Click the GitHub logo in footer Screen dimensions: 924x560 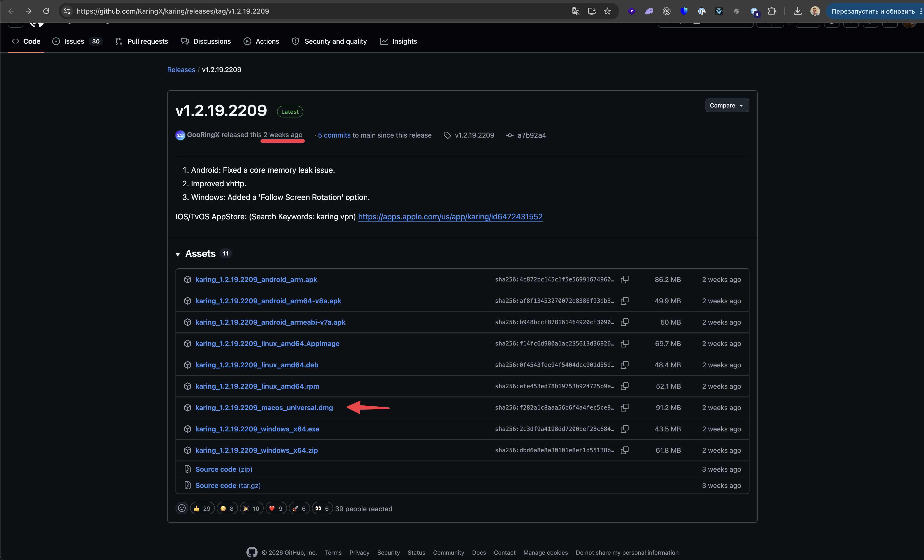252,552
